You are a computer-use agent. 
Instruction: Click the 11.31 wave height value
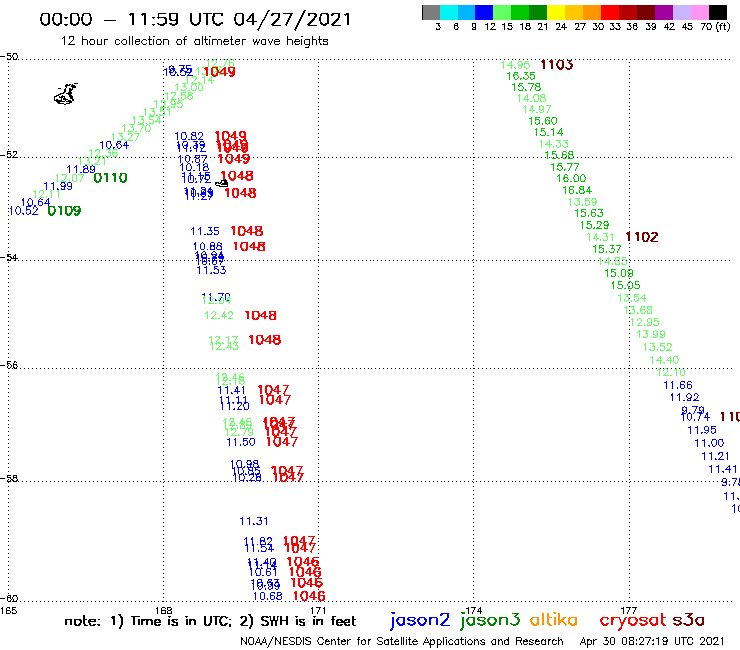pyautogui.click(x=253, y=521)
